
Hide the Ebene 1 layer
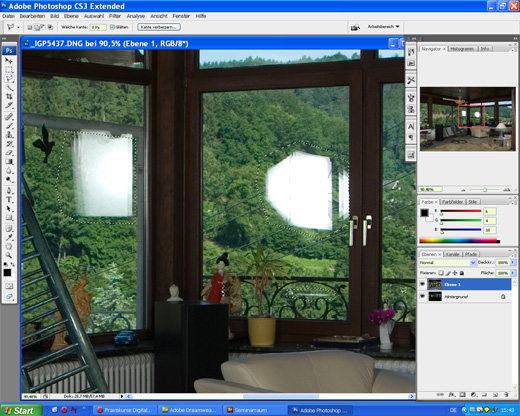[423, 284]
